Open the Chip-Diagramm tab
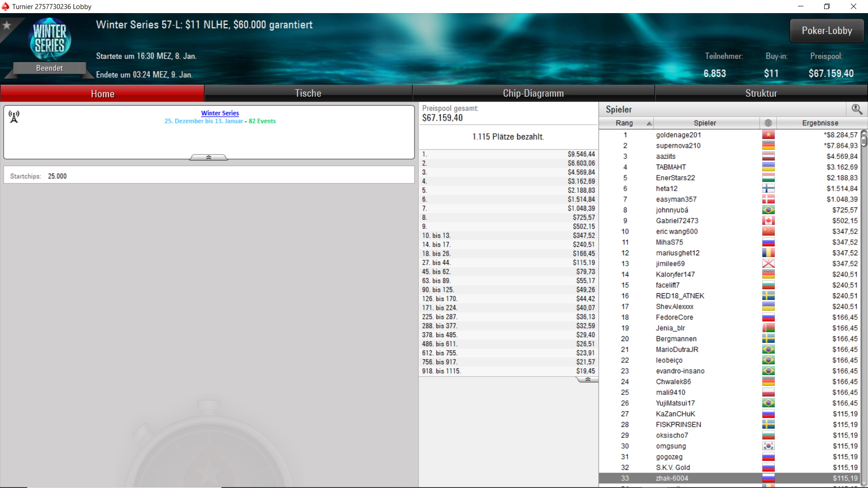This screenshot has width=868, height=488. (533, 94)
